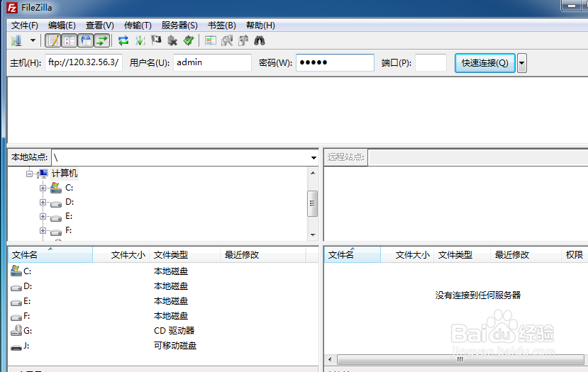The height and width of the screenshot is (372, 588).
Task: Select 计算机 in the local tree
Action: pyautogui.click(x=64, y=174)
